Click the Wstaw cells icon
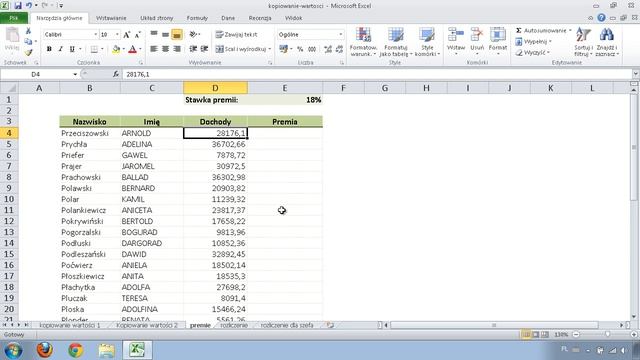Viewport: 640px width, 360px height. click(x=456, y=35)
